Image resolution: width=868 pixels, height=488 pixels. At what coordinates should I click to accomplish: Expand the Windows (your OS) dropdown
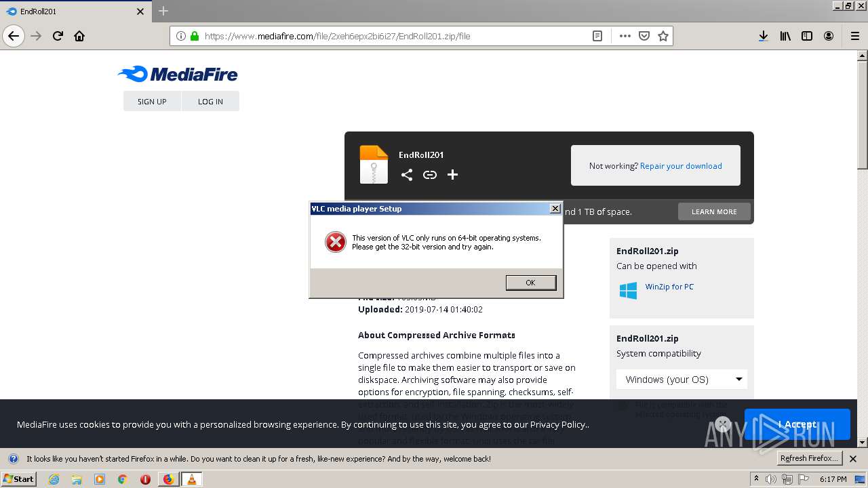coord(682,379)
